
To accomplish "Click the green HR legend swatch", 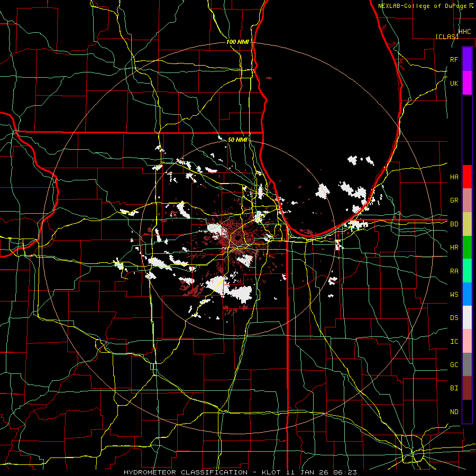I will pyautogui.click(x=467, y=248).
